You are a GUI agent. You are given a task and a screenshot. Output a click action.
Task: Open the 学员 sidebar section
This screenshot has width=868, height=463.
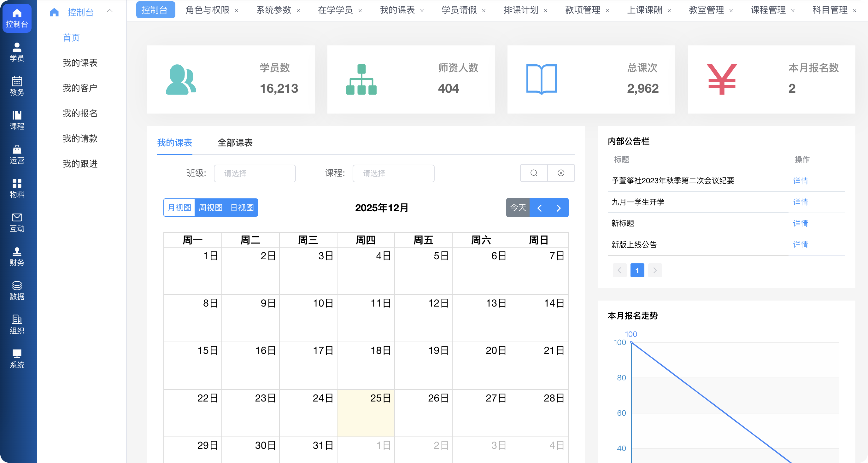point(17,52)
